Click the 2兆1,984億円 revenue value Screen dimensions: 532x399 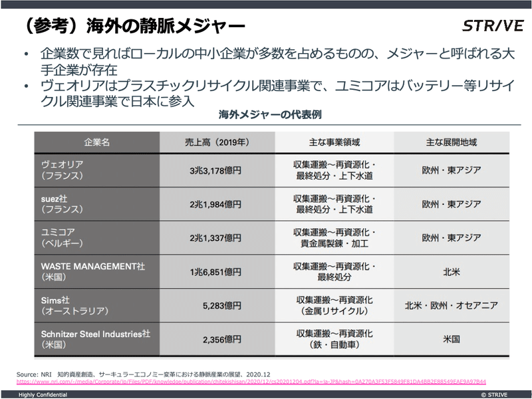(215, 204)
